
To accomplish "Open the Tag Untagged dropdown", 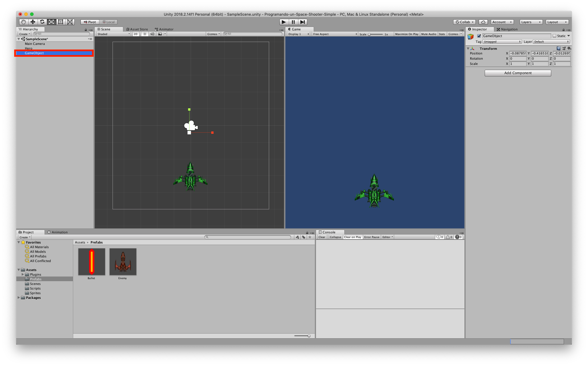I will coord(502,42).
